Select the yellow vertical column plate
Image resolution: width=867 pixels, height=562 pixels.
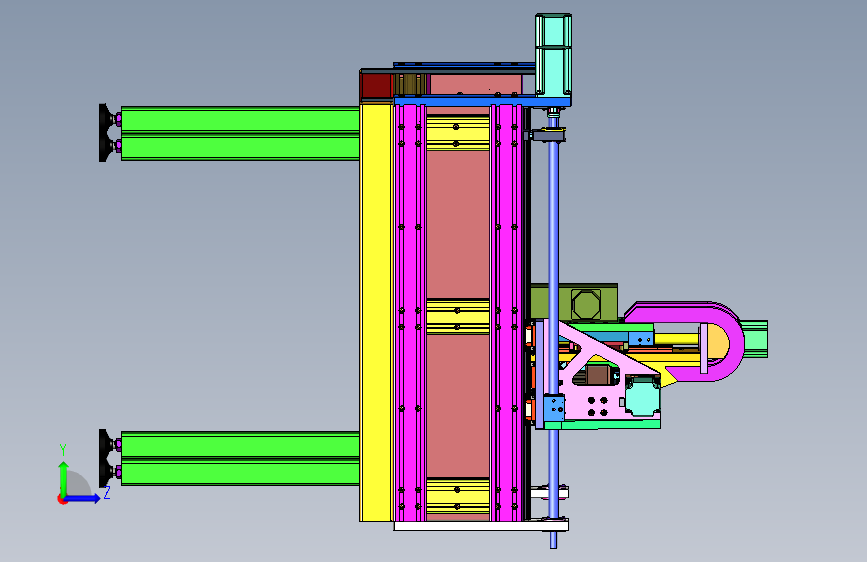[376, 313]
